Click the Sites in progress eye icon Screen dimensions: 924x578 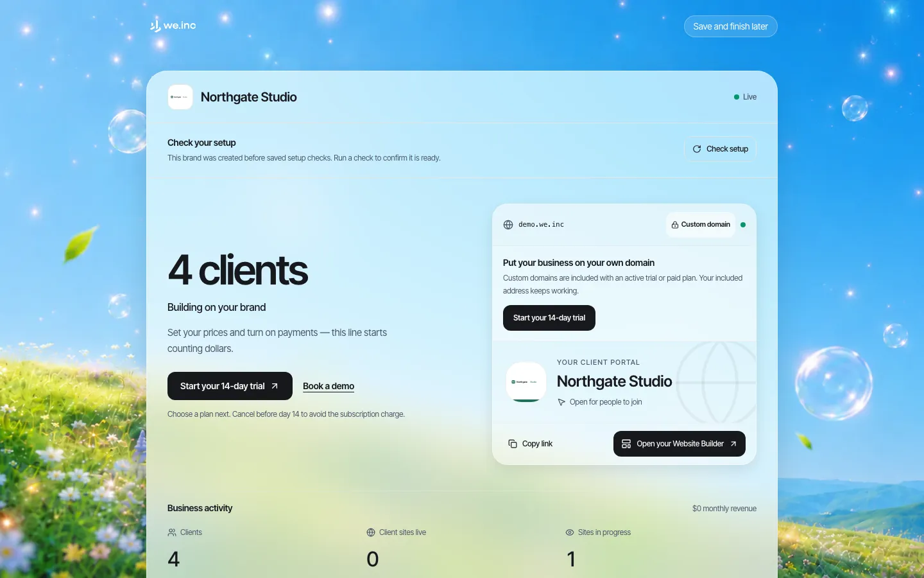pyautogui.click(x=570, y=532)
